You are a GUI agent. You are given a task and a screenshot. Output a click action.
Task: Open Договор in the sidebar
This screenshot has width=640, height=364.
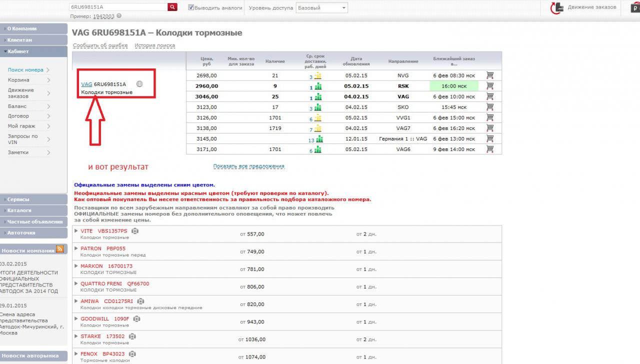pyautogui.click(x=18, y=116)
